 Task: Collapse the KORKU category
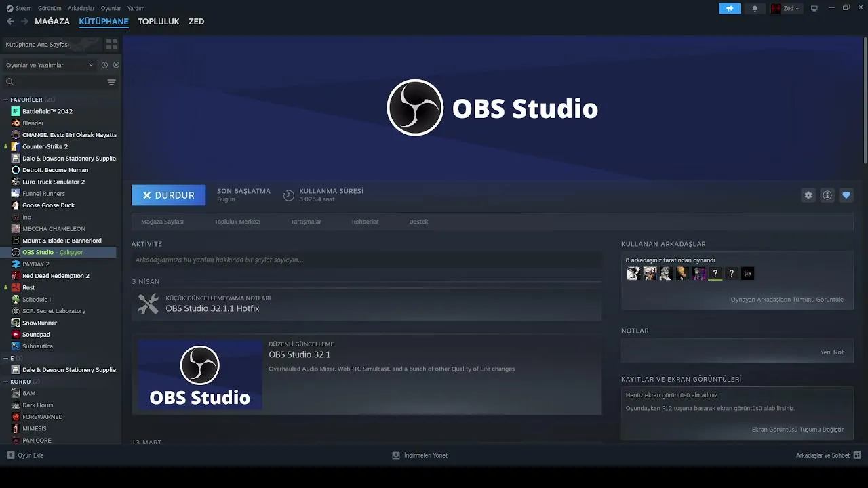click(6, 382)
